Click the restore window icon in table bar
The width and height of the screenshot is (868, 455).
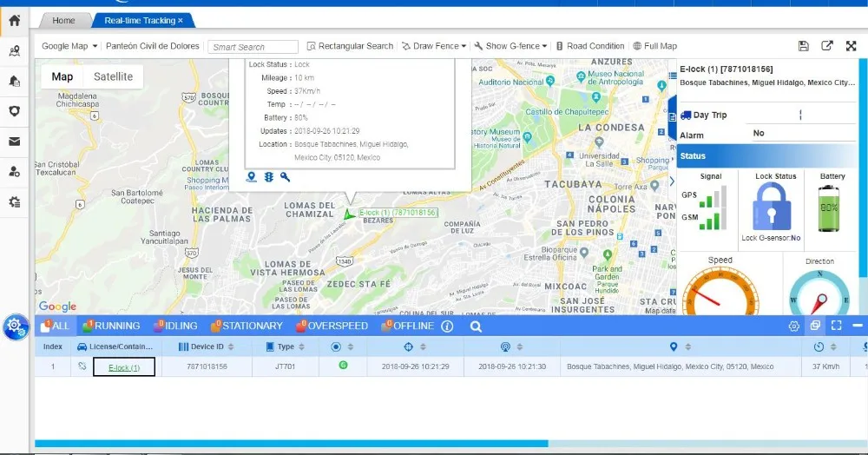[x=815, y=326]
